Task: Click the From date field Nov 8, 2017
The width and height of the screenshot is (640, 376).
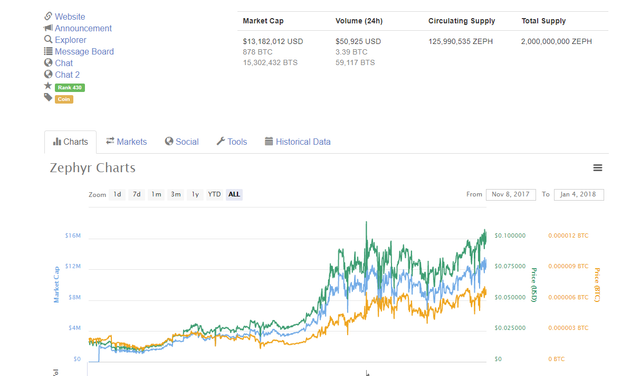Action: 511,194
